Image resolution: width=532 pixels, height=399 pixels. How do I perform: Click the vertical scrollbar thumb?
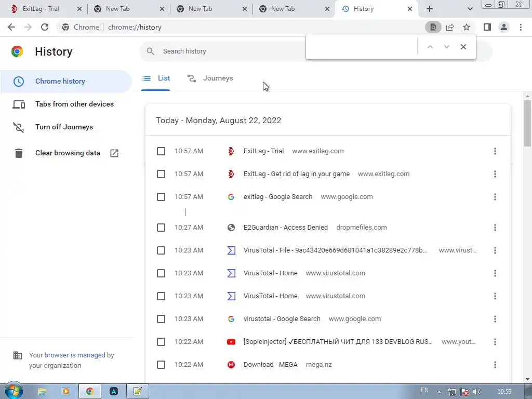pos(527,123)
